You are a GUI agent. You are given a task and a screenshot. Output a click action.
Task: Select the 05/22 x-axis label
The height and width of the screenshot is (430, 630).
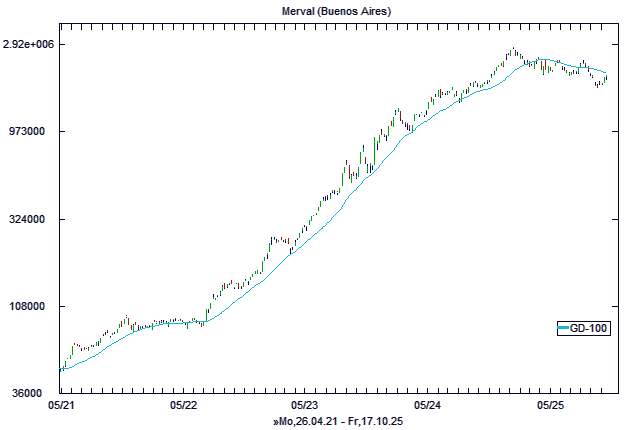(x=183, y=406)
